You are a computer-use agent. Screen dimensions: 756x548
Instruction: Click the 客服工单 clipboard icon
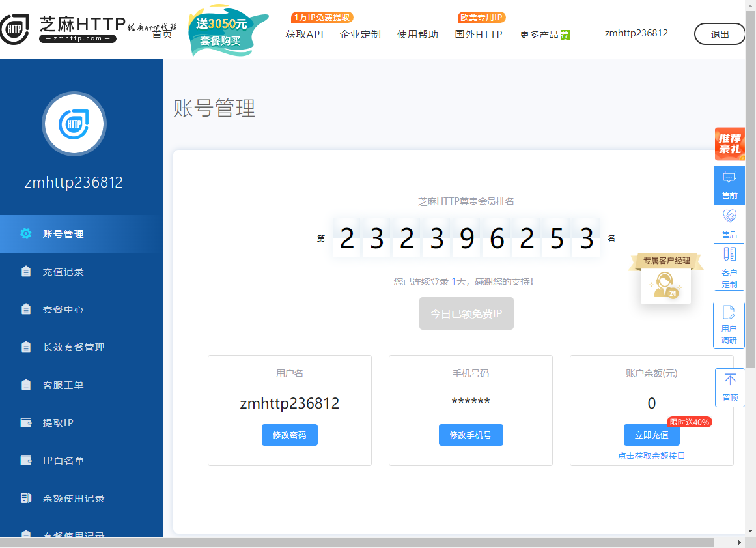click(x=26, y=385)
